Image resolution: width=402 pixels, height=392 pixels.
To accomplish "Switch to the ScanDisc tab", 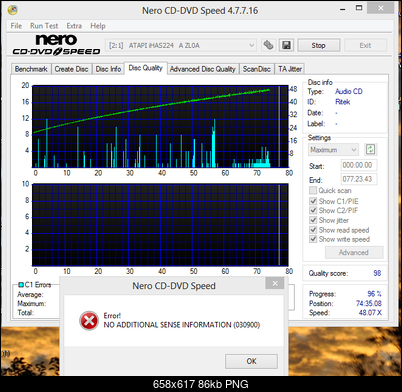I will 257,69.
